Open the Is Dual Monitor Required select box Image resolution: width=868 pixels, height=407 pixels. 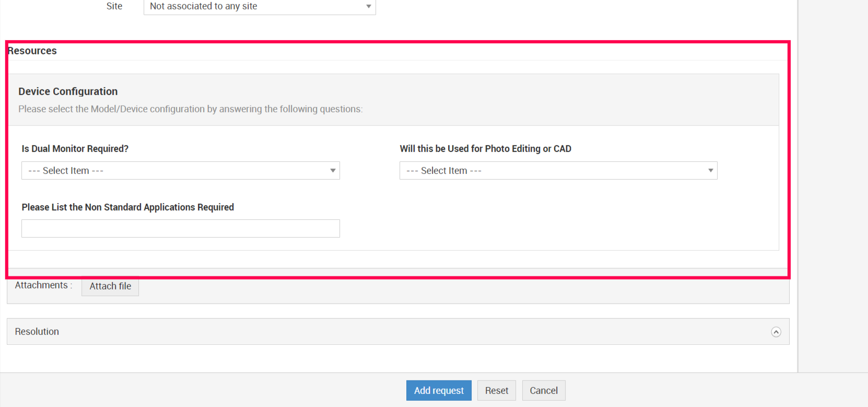coord(180,171)
